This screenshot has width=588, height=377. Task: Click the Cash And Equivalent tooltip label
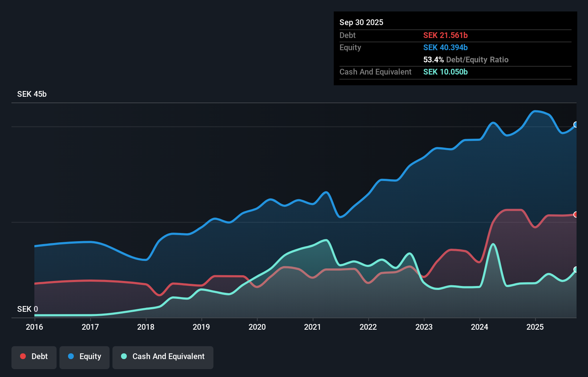pyautogui.click(x=375, y=72)
